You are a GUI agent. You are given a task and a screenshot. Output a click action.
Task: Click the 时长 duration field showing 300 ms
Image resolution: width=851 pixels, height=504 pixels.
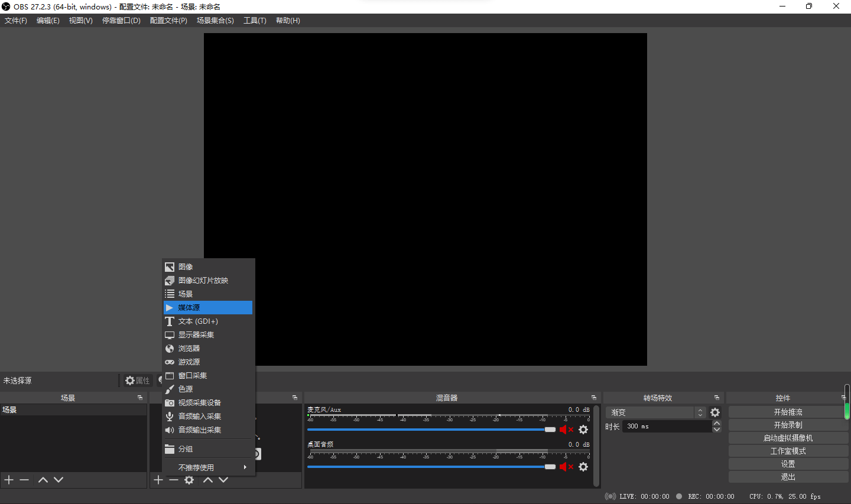[667, 426]
